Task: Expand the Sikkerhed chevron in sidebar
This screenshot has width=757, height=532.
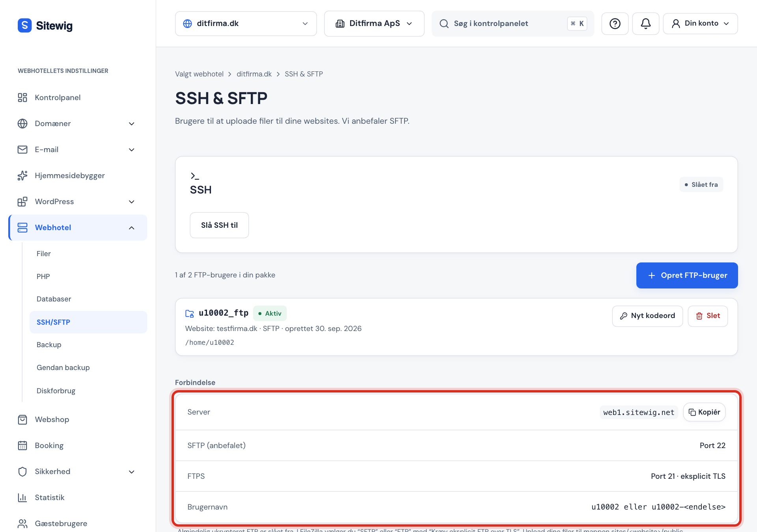Action: 132,472
